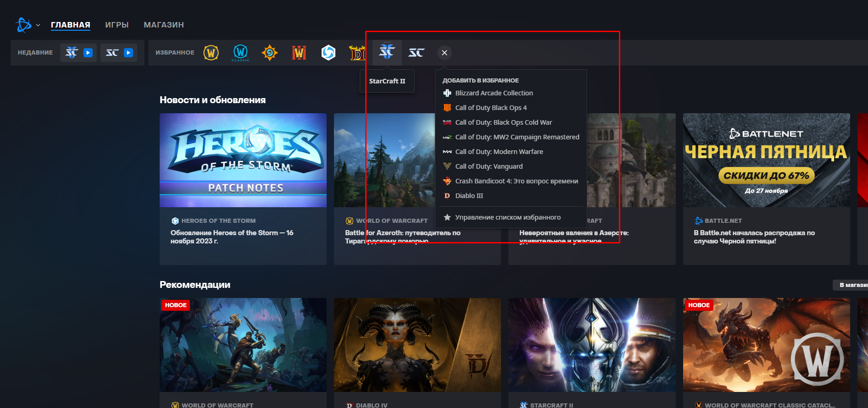Click the Black Ops 4 game icon
This screenshot has height=408, width=868.
point(447,108)
